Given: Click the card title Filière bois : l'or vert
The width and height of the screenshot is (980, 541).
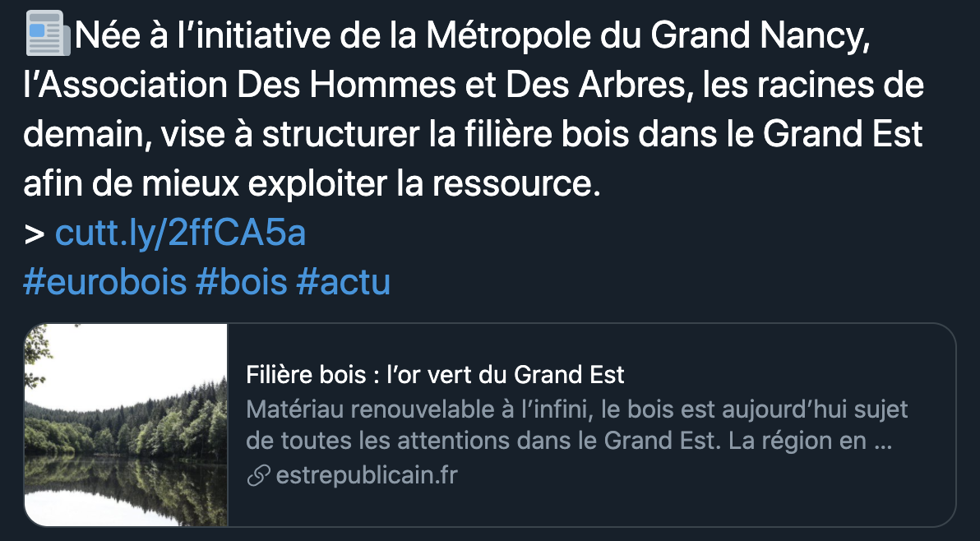Looking at the screenshot, I should (x=435, y=375).
